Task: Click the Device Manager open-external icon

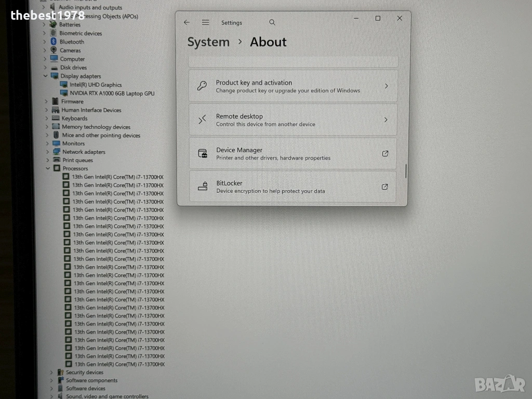Action: point(385,153)
